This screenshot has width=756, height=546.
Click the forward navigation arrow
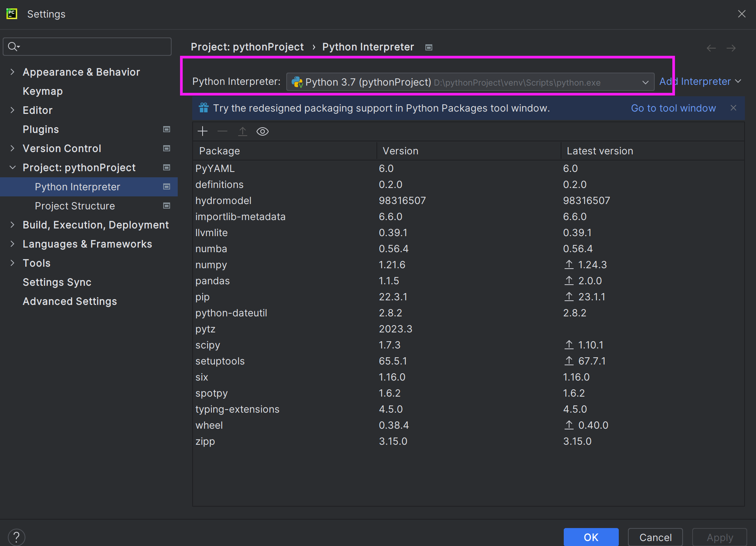tap(731, 48)
